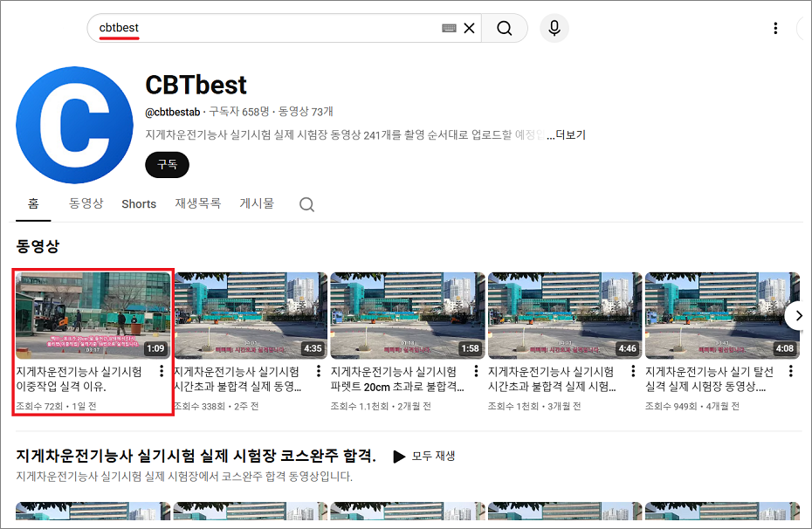812x529 pixels.
Task: Open options menu for 파렛트 20cm 초과 video
Action: (x=476, y=371)
